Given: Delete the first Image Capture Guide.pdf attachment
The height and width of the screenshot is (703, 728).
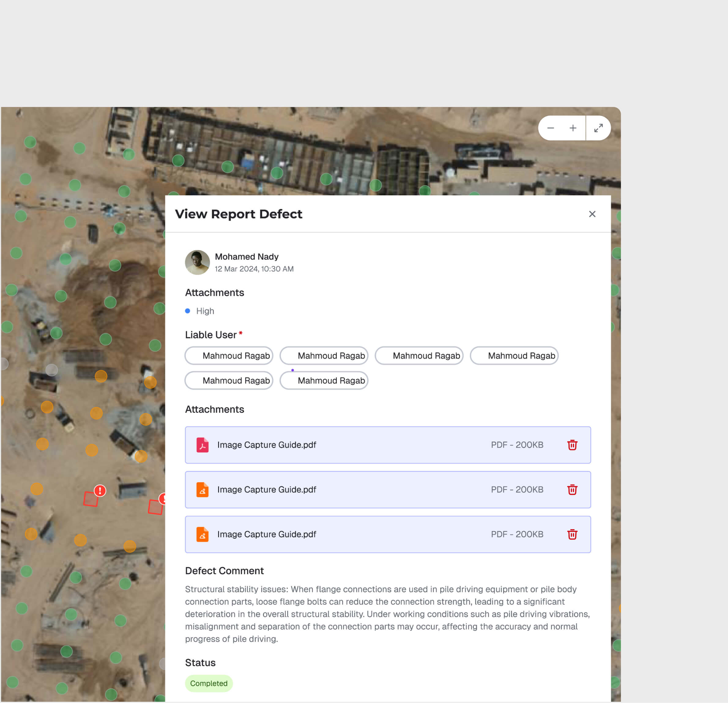Looking at the screenshot, I should click(572, 445).
